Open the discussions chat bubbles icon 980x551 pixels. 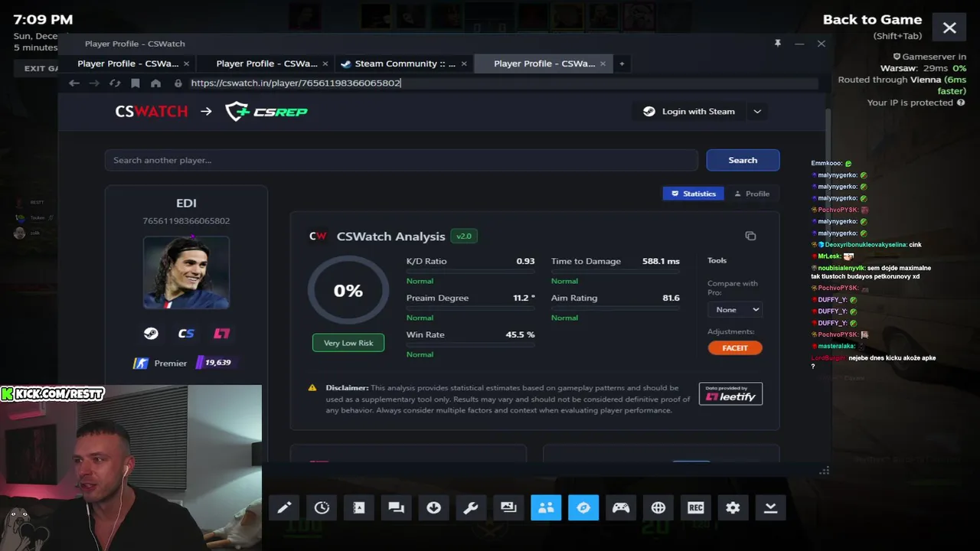pyautogui.click(x=397, y=507)
